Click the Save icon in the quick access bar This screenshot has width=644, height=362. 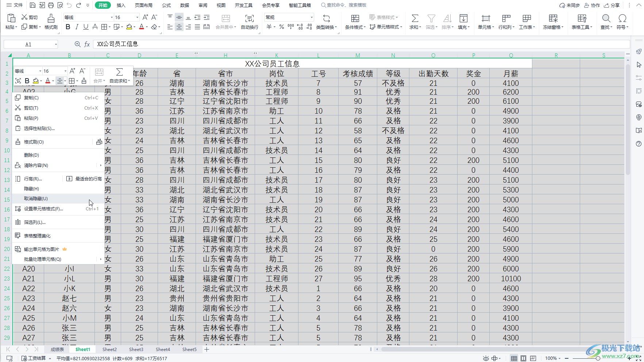tap(32, 5)
